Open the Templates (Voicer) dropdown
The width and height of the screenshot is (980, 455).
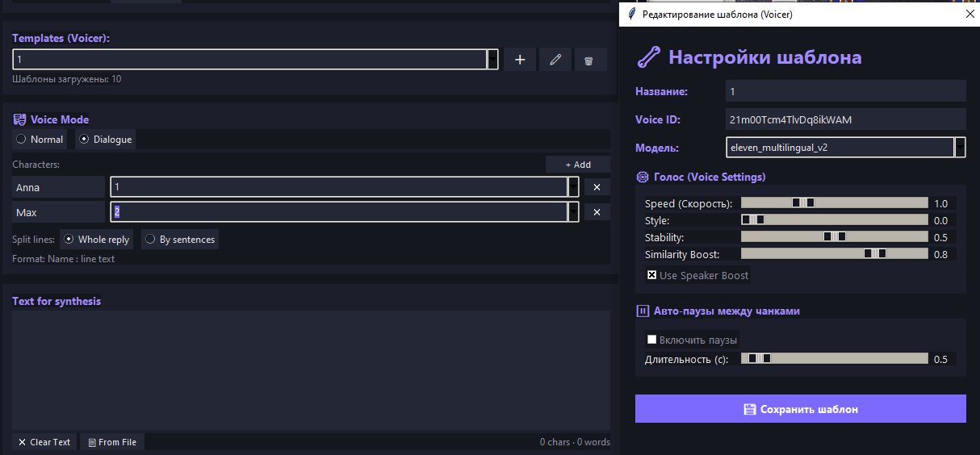pos(492,60)
